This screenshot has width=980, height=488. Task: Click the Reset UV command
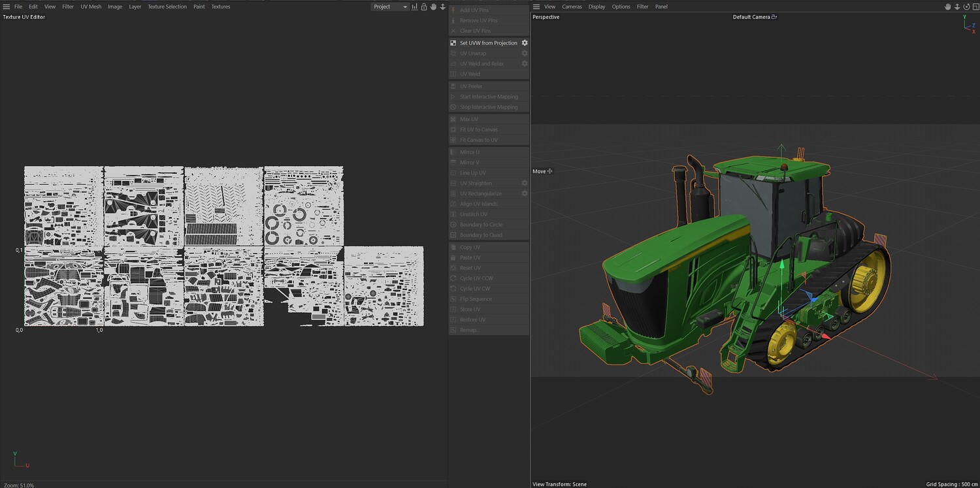[489, 268]
